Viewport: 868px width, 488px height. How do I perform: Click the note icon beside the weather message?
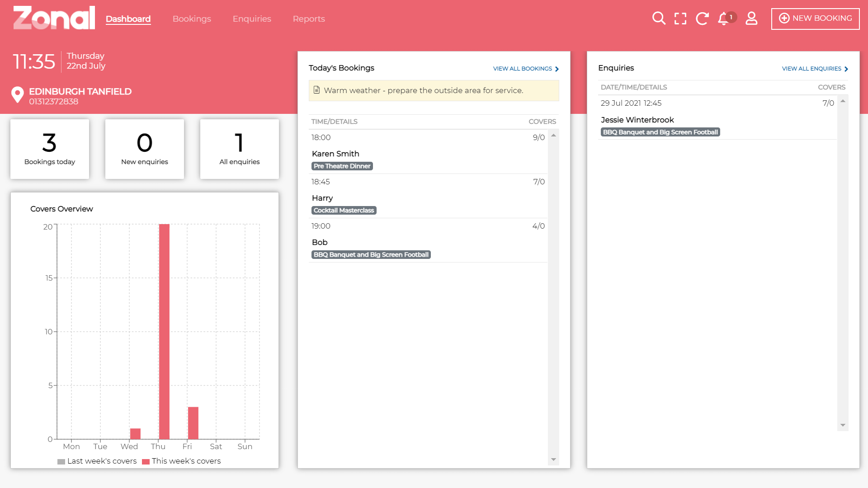(x=316, y=90)
